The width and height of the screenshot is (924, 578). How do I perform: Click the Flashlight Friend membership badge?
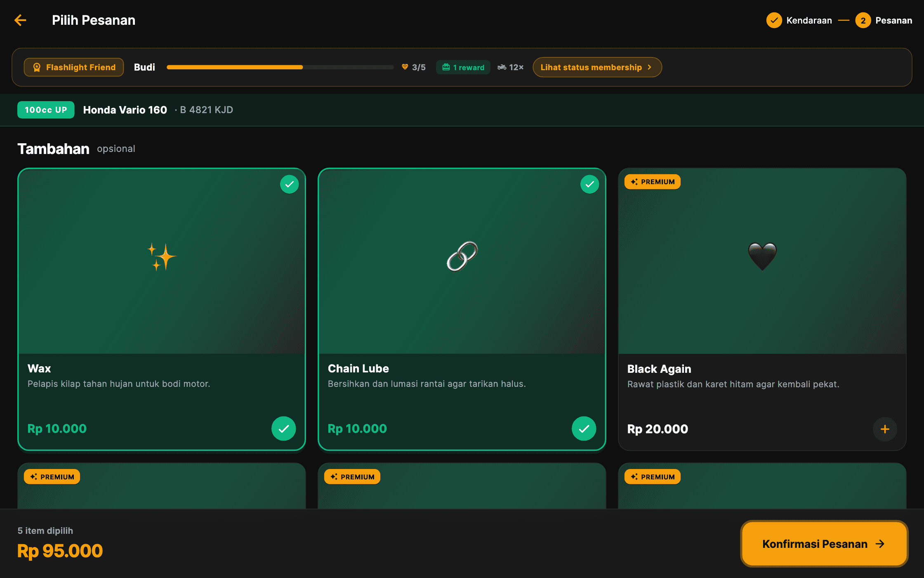click(x=74, y=67)
